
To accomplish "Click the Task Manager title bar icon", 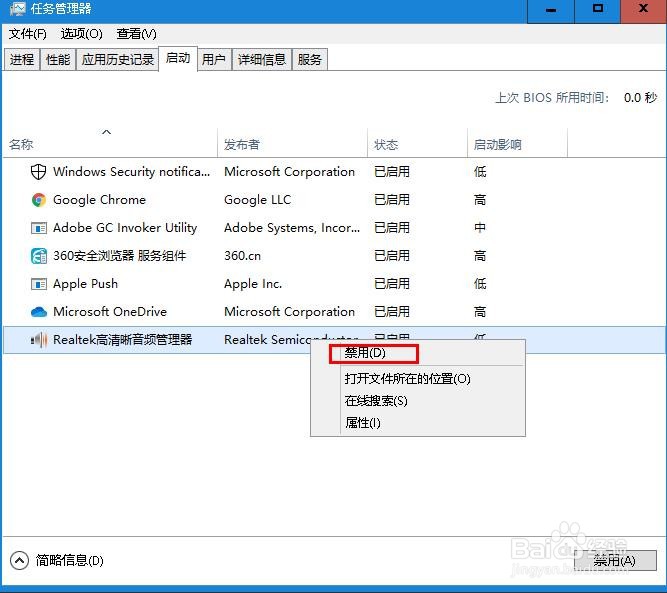I will point(17,9).
